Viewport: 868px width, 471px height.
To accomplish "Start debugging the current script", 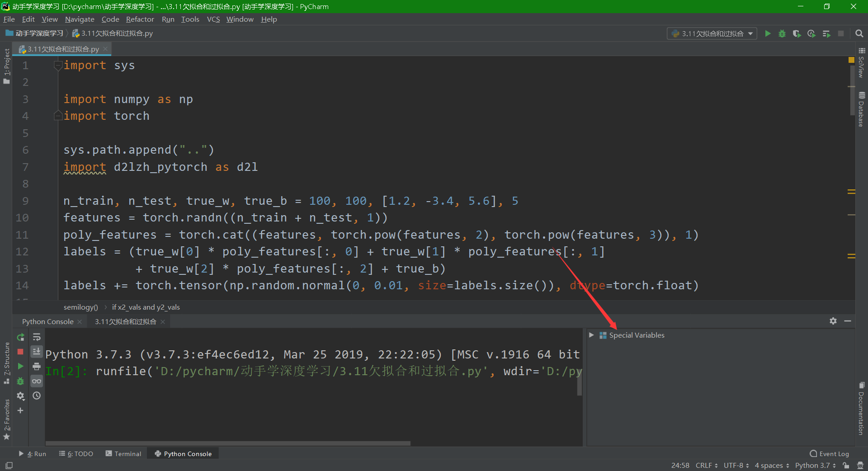I will click(x=782, y=33).
